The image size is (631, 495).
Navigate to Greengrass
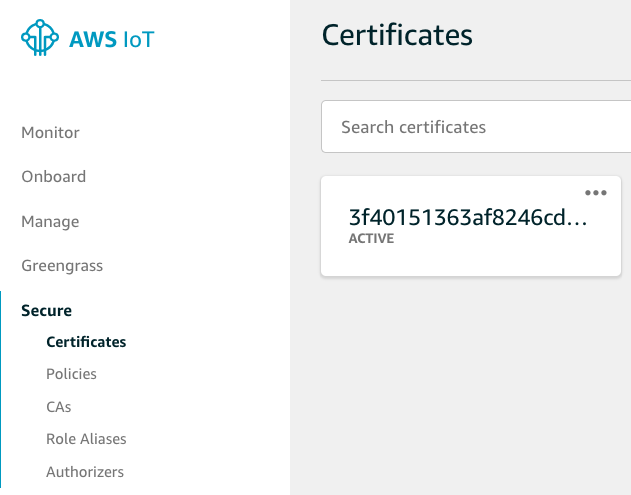pos(62,266)
